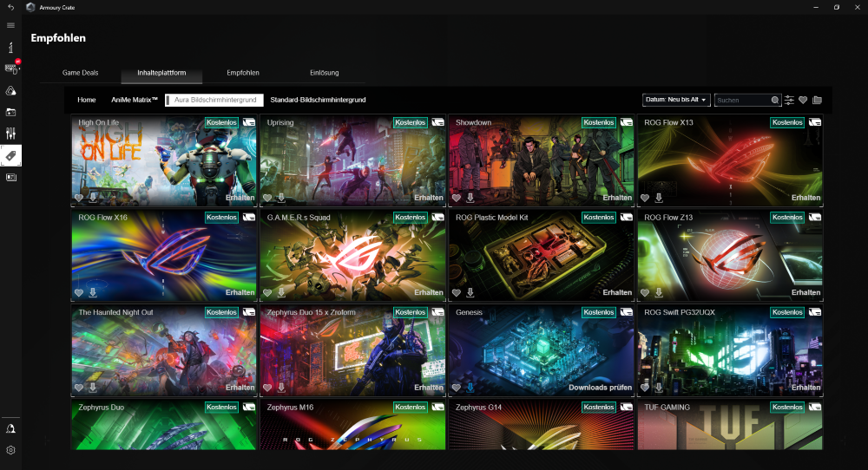
Task: Open the hamburger menu in sidebar
Action: (x=10, y=25)
